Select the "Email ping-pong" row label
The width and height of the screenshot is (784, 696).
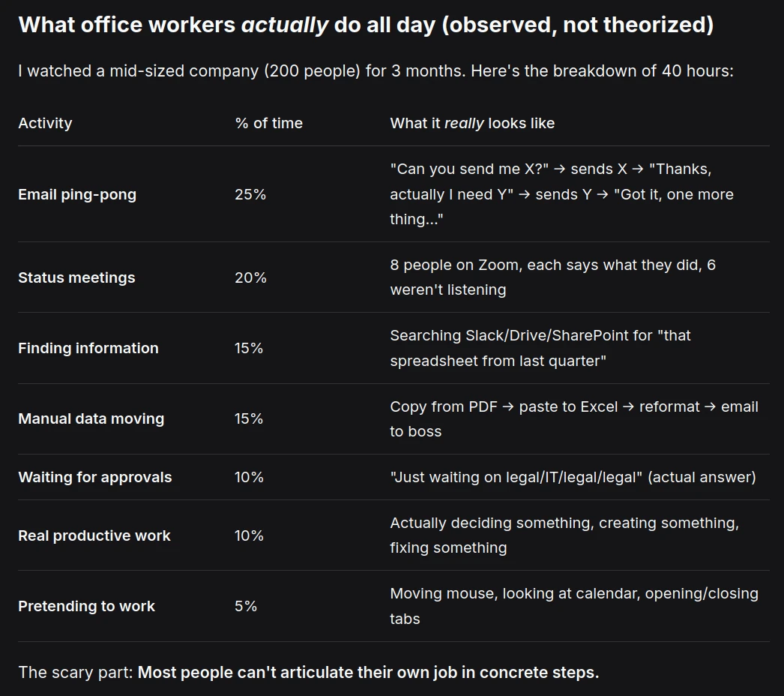[77, 194]
